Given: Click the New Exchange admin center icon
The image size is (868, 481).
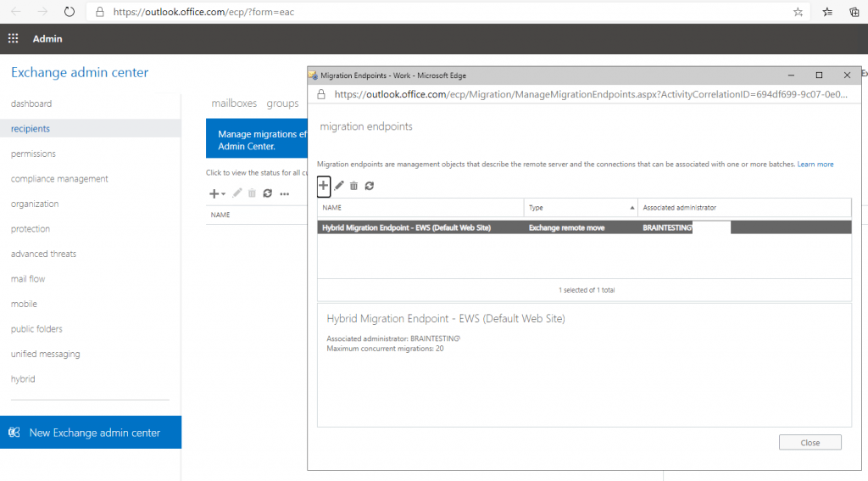Looking at the screenshot, I should pos(14,433).
